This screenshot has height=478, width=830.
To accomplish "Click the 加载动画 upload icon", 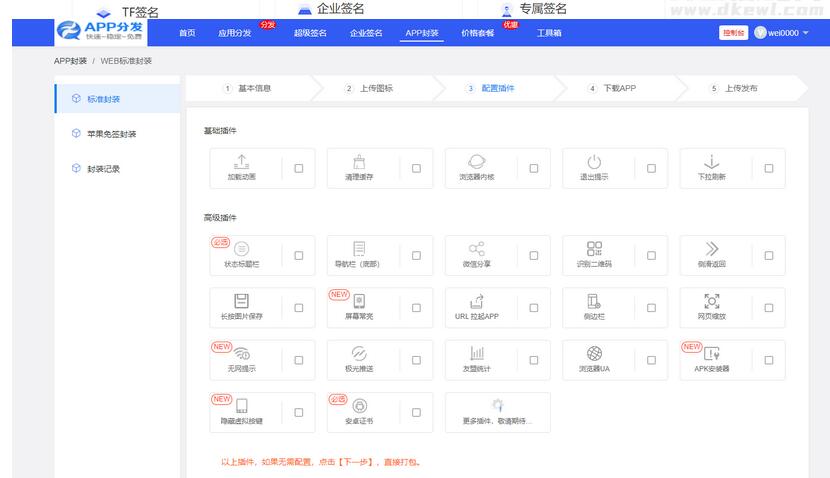I will click(x=241, y=162).
